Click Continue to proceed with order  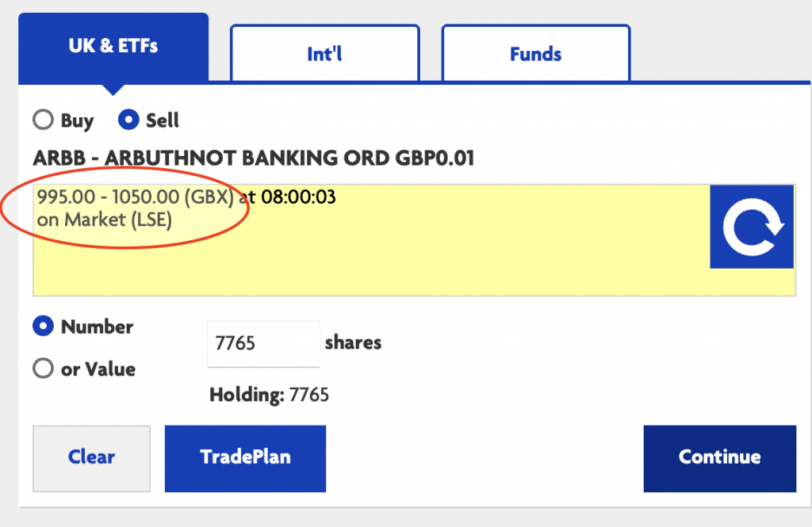(719, 457)
